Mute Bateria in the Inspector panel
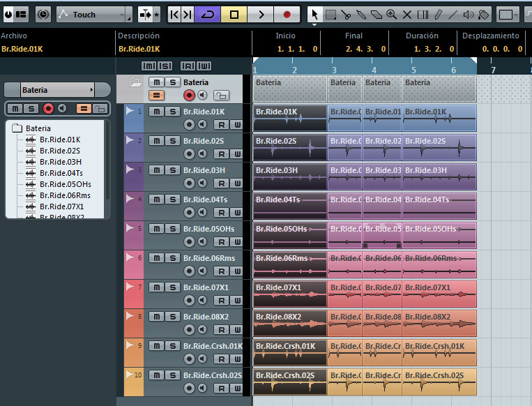532x406 pixels. point(15,109)
